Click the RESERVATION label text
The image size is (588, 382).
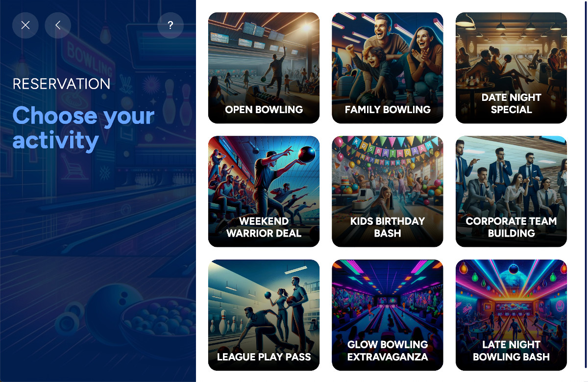tap(61, 84)
